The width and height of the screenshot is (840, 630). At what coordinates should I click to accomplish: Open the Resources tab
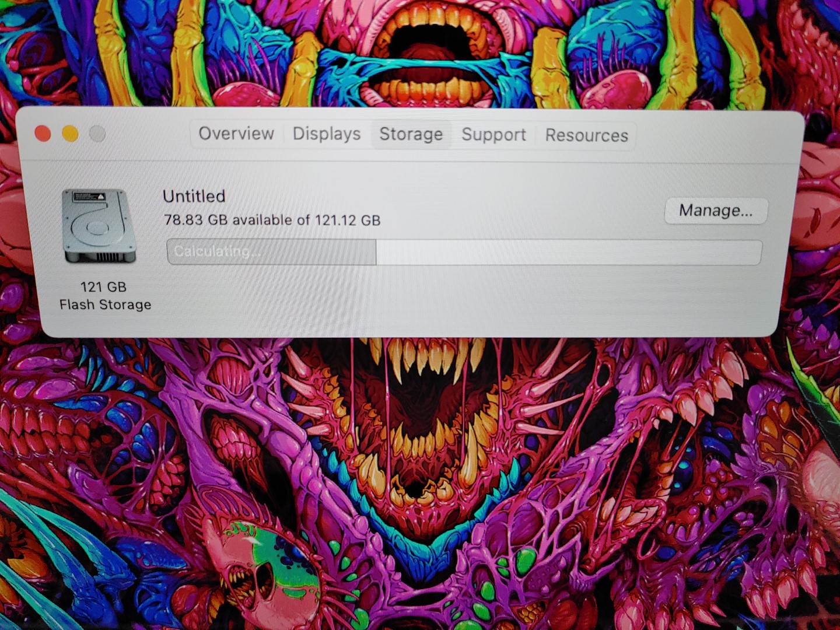tap(586, 136)
